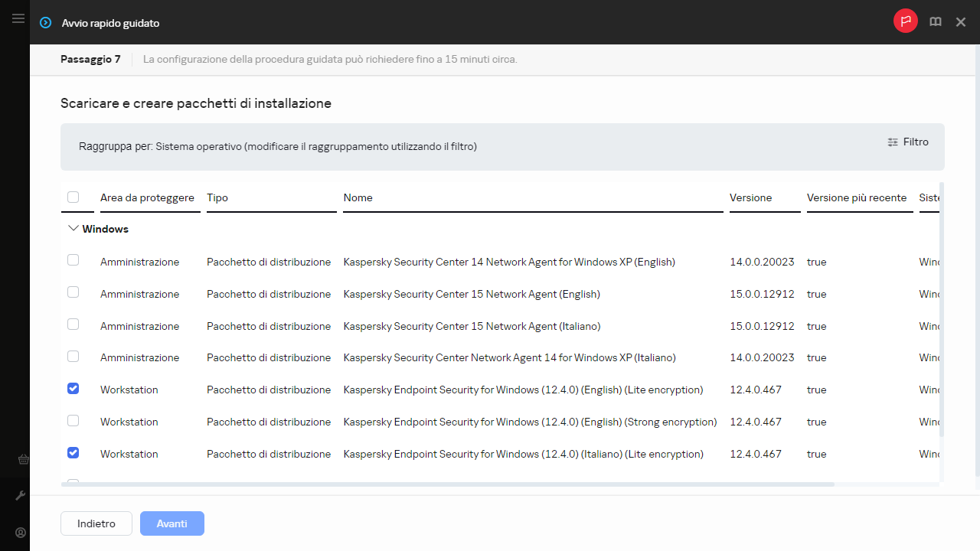The image size is (980, 551).
Task: Tick the select-all checkbox in table header
Action: 73,197
